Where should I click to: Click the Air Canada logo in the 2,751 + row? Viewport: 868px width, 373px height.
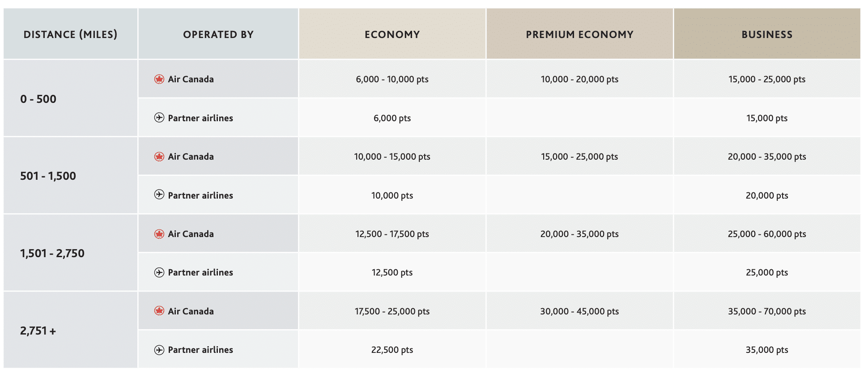159,311
